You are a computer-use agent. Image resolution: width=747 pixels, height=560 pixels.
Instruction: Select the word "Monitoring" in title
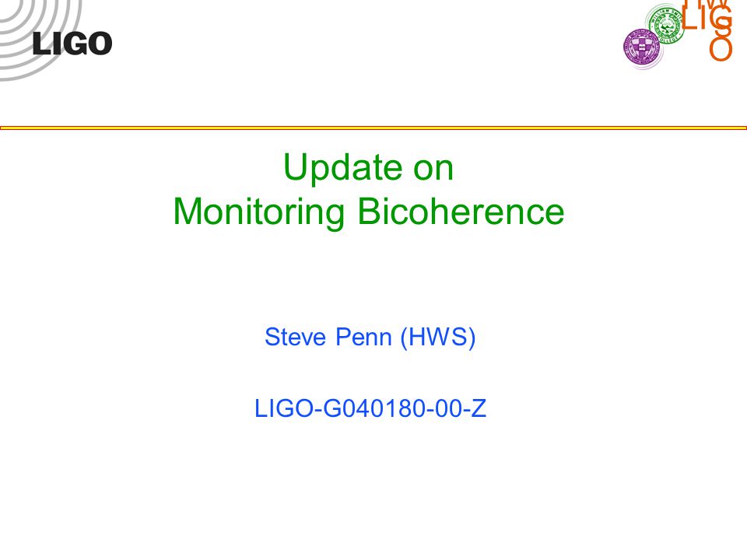[258, 212]
